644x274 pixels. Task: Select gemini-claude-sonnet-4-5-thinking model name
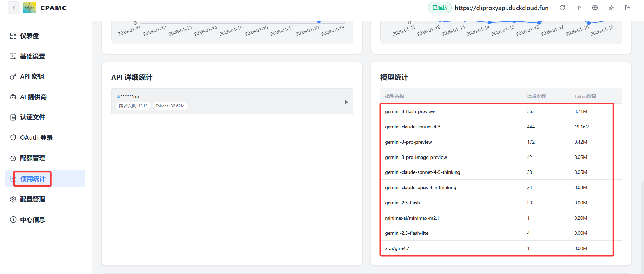422,172
